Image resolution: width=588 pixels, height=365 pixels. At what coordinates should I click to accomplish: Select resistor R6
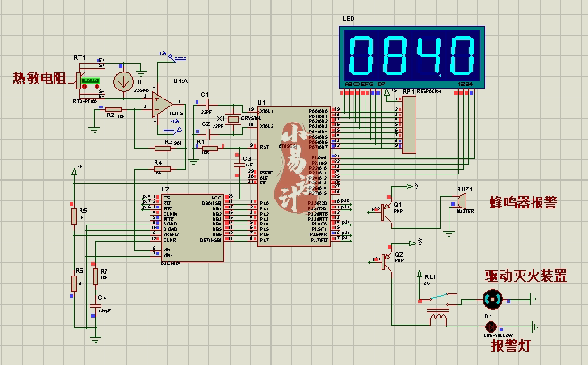point(74,284)
